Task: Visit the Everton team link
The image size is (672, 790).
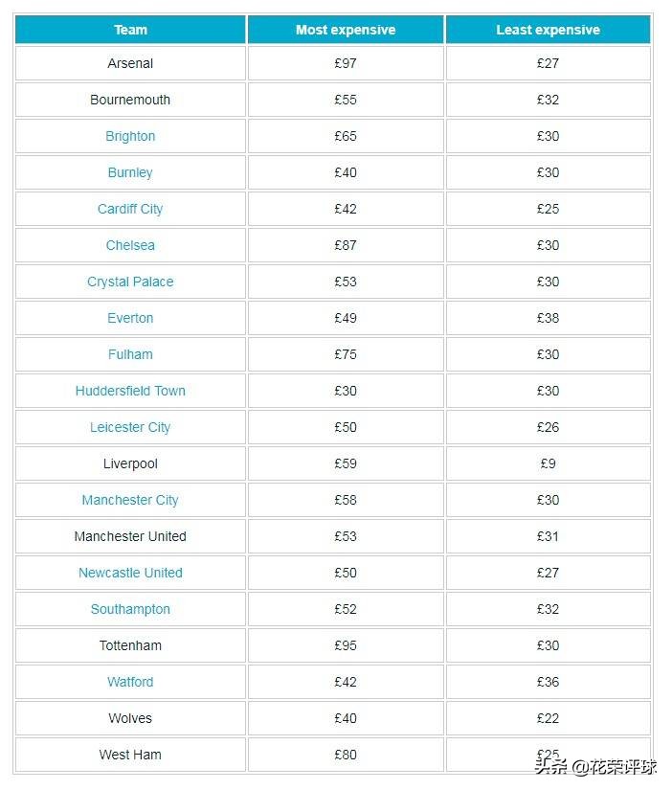Action: coord(130,318)
